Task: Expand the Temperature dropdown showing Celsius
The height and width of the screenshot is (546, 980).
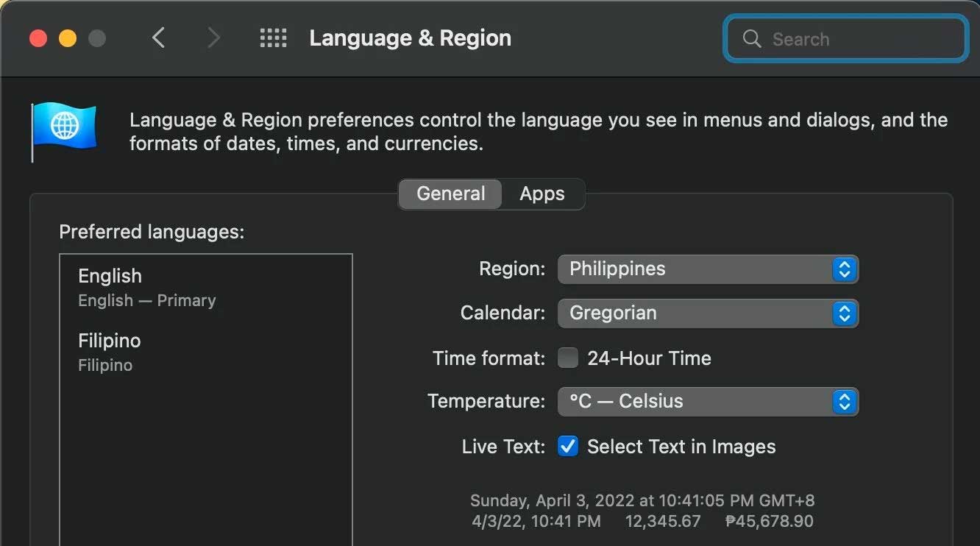Action: pos(708,402)
